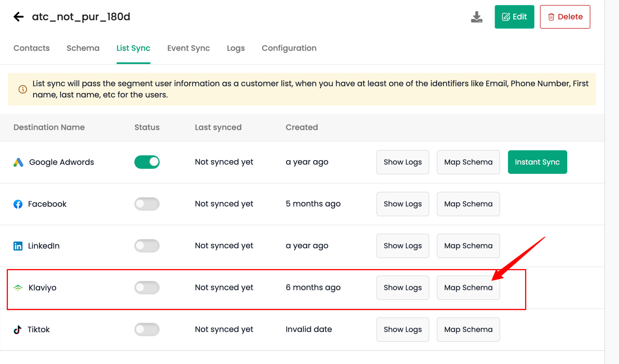Open the Configuration tab
Screen dimensions: 619x364
[x=289, y=48]
